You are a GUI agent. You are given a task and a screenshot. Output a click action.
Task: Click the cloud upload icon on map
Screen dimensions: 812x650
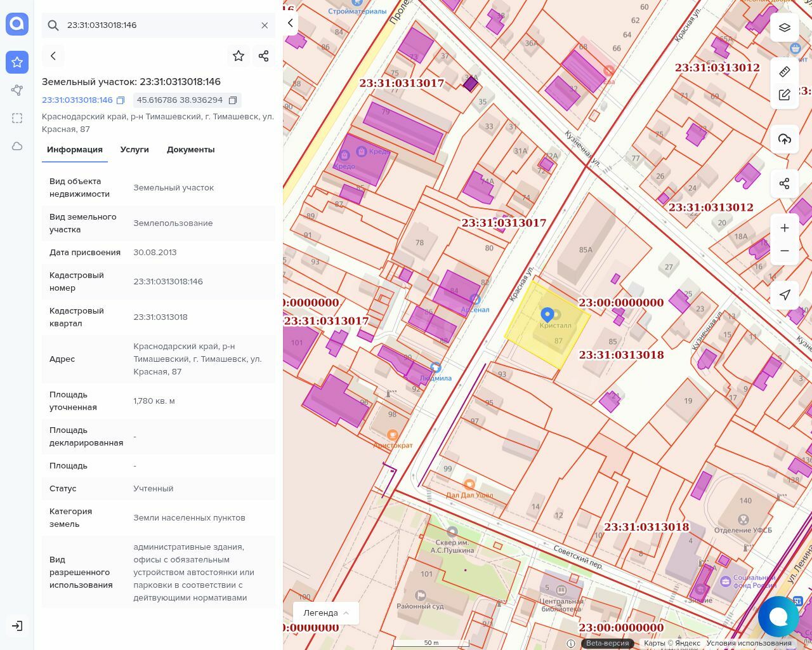pos(784,139)
